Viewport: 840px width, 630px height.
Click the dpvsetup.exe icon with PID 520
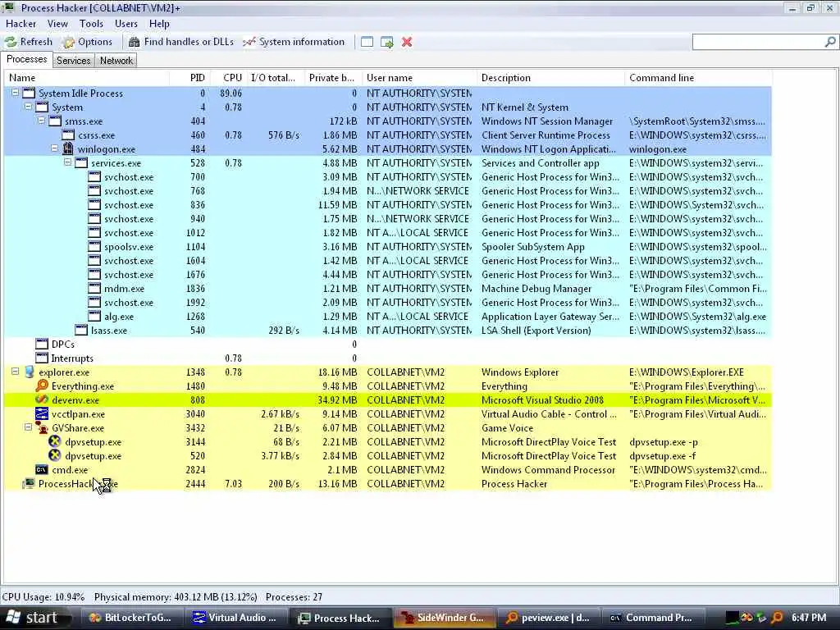click(55, 455)
